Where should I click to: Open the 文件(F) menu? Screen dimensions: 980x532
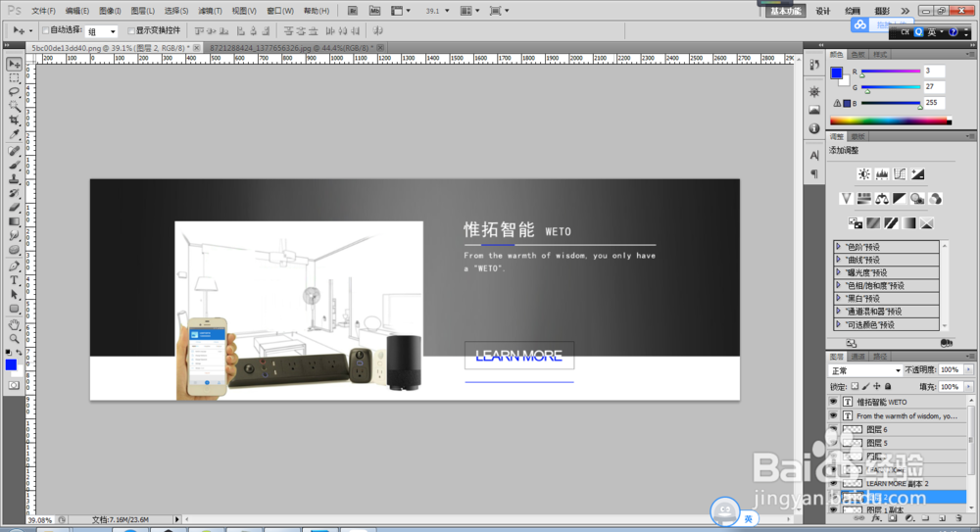click(x=43, y=11)
